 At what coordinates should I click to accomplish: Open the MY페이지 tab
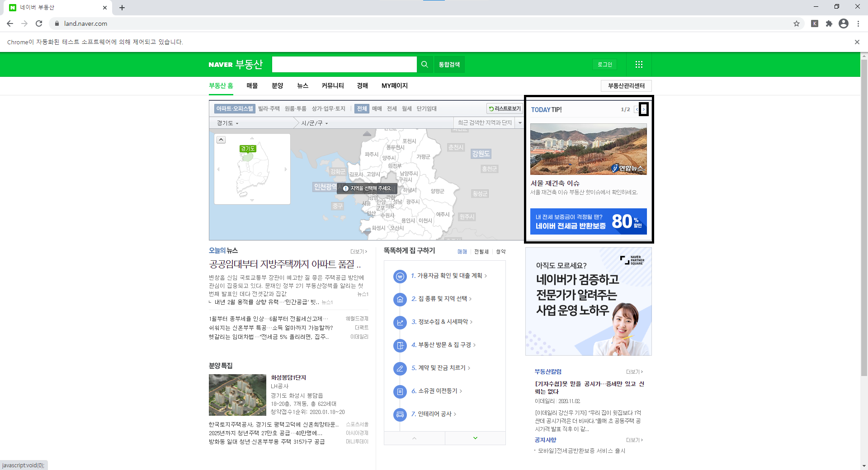(395, 85)
